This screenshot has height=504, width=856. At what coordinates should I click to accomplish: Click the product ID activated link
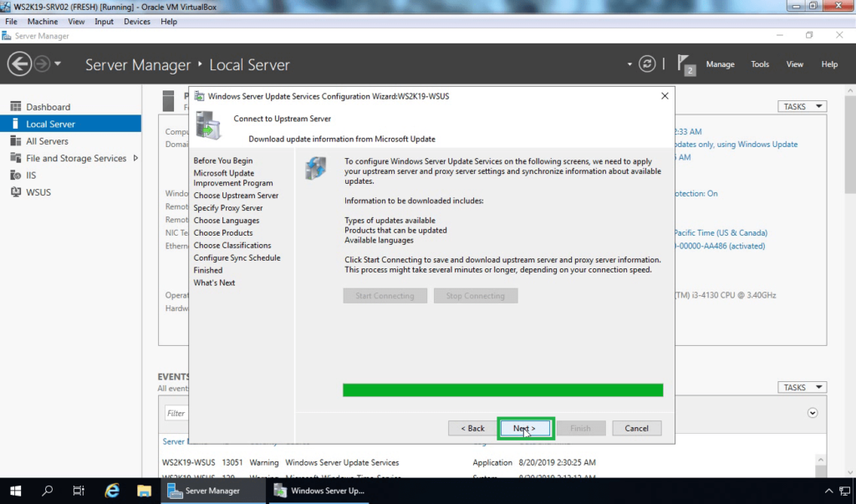point(720,246)
